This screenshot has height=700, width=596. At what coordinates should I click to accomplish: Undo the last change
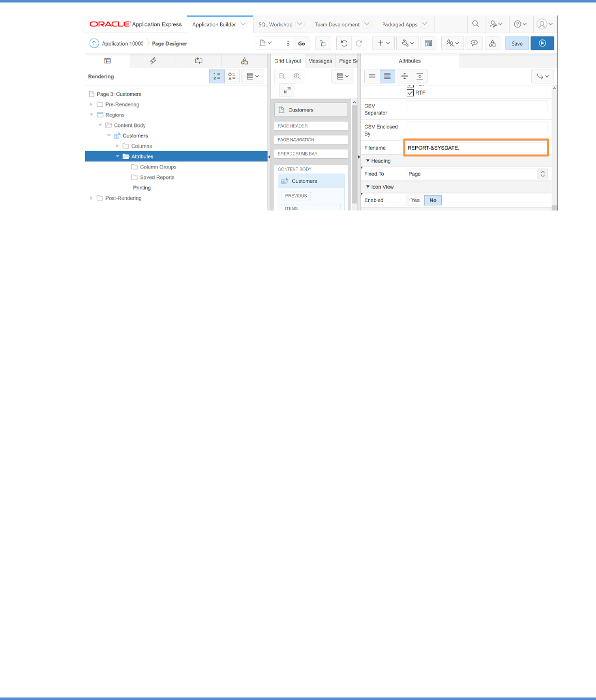coord(344,43)
